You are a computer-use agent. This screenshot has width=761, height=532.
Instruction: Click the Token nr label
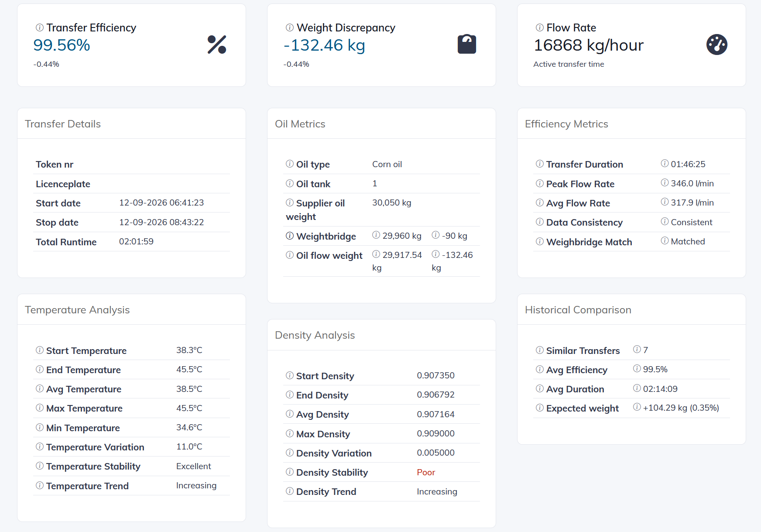tap(55, 165)
